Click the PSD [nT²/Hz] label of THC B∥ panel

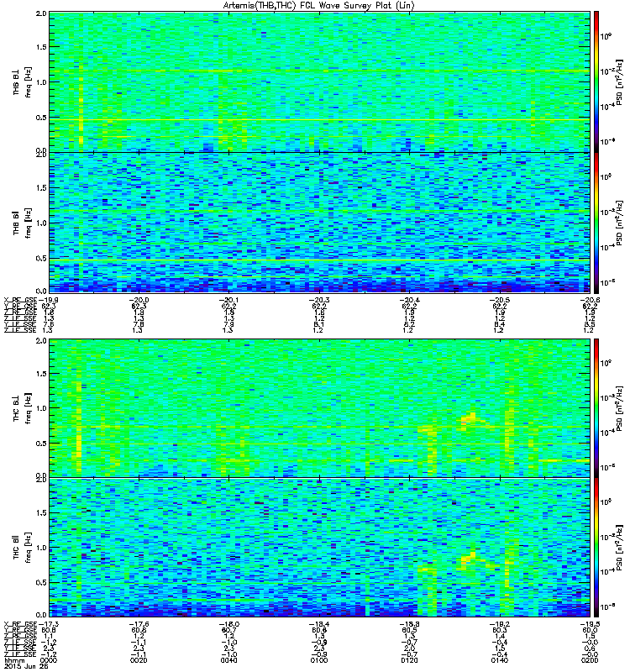(x=619, y=548)
